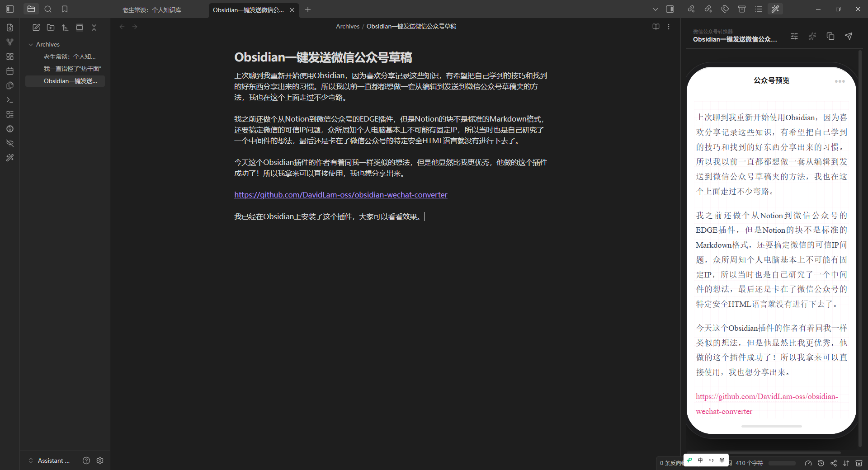Close the Obsidian一键发送微信公... tab

click(x=292, y=9)
